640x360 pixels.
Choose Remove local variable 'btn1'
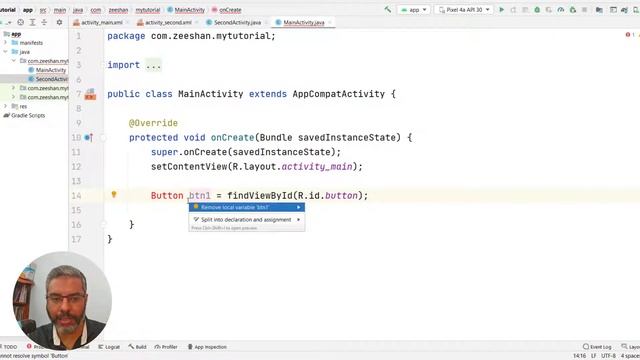click(x=247, y=207)
